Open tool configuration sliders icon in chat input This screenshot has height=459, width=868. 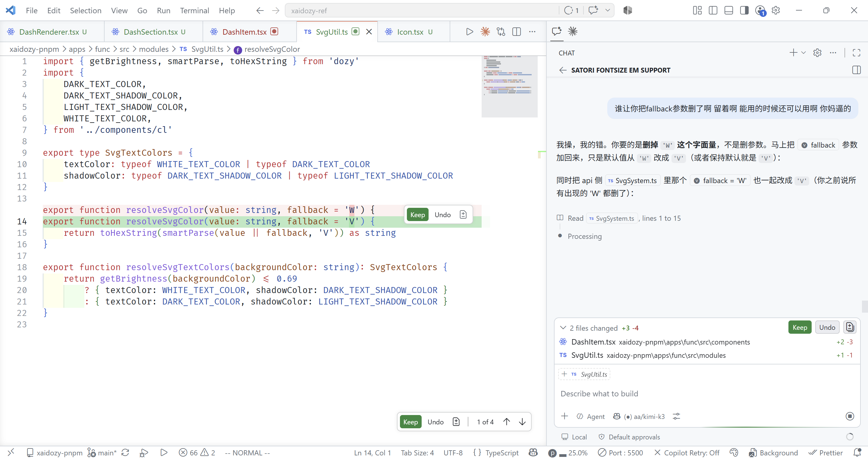tap(676, 417)
